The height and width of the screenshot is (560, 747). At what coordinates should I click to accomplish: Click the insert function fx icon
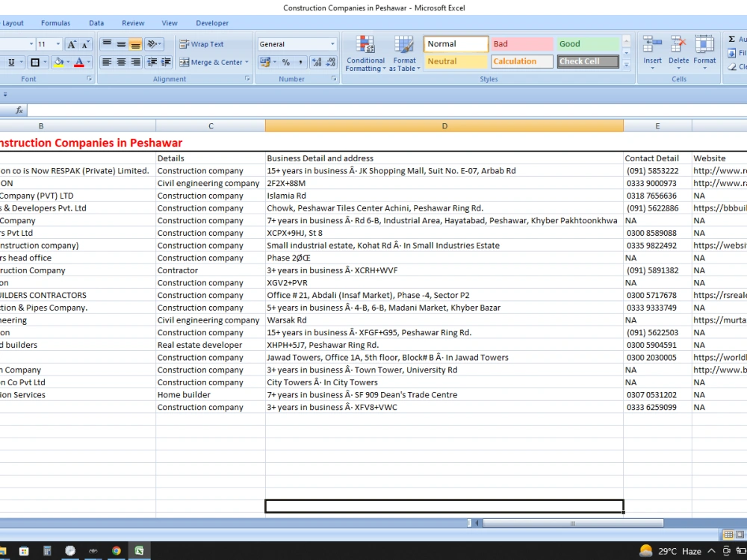click(x=19, y=111)
